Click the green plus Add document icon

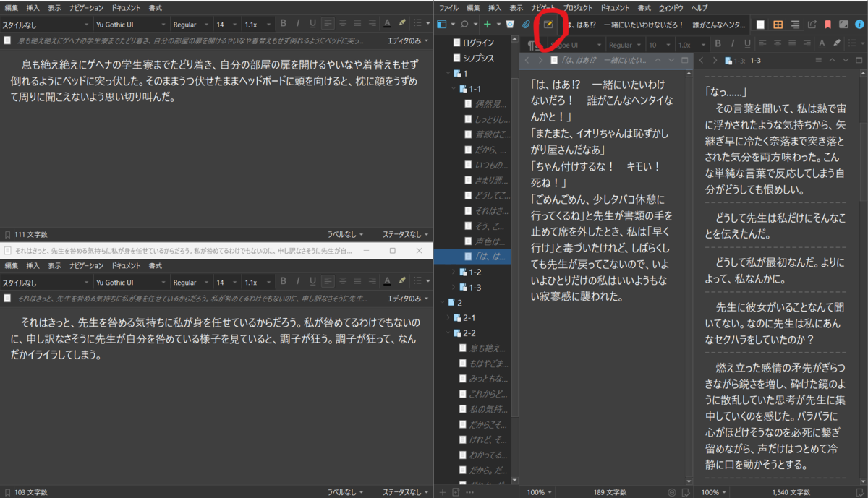click(x=488, y=25)
